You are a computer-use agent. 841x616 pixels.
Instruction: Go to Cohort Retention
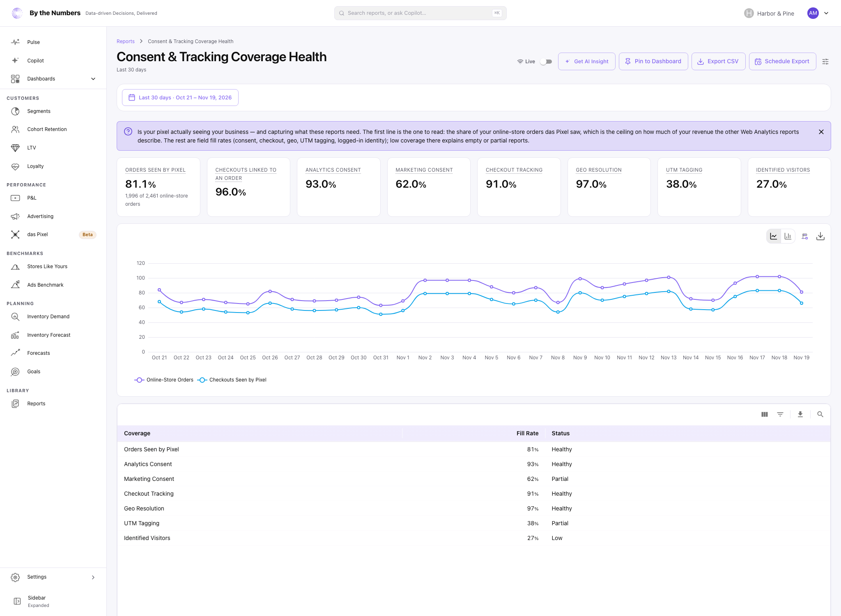(x=53, y=129)
